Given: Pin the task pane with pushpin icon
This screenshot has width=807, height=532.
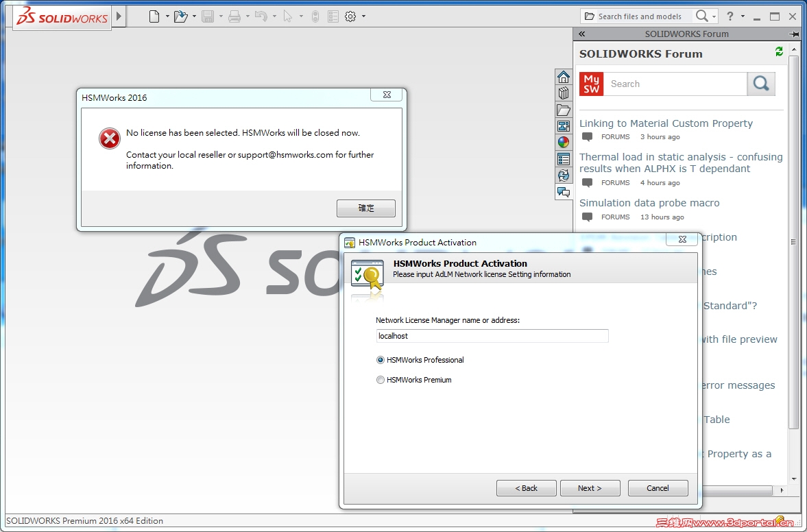Looking at the screenshot, I should (x=793, y=34).
